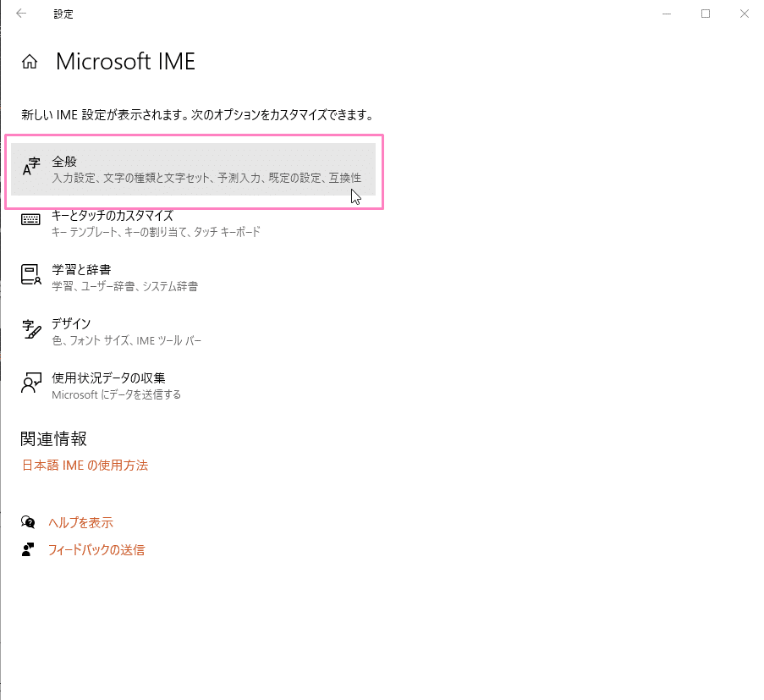Click the 新しい IME 設定が表示されます sentence

coord(197,115)
